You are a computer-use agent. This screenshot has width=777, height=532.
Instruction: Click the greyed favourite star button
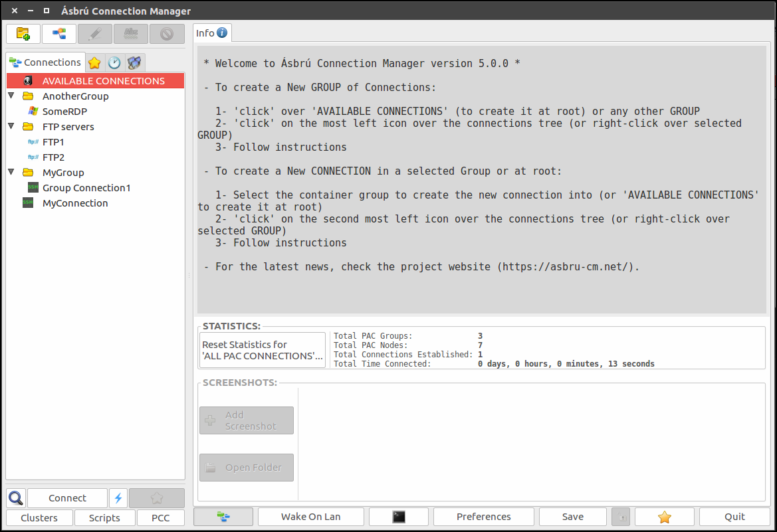(157, 498)
